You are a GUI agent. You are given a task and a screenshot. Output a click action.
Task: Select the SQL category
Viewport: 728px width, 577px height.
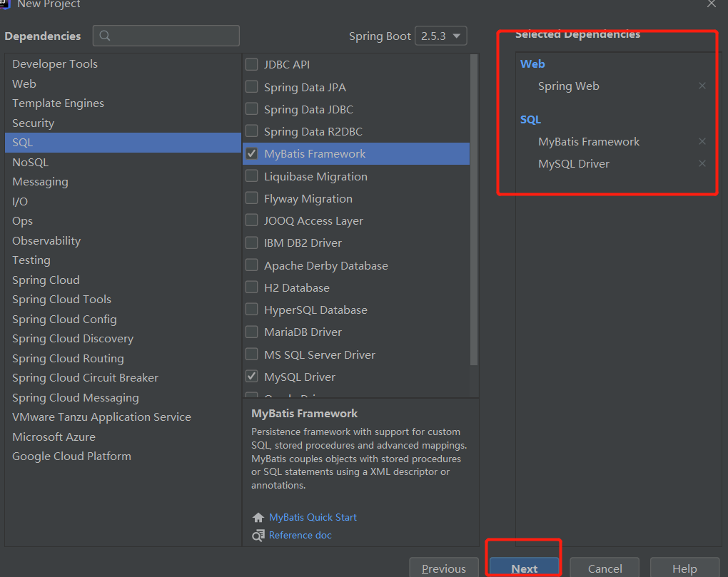coord(123,143)
